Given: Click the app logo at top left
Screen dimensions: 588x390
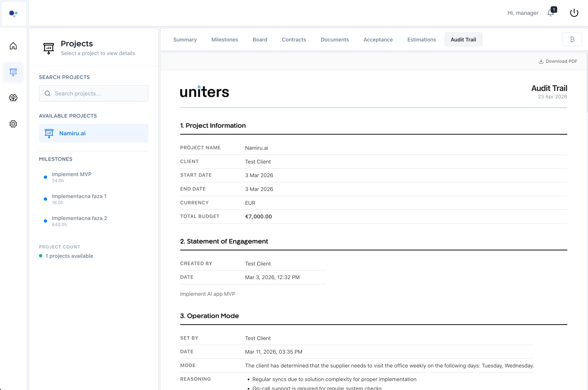Looking at the screenshot, I should point(14,13).
